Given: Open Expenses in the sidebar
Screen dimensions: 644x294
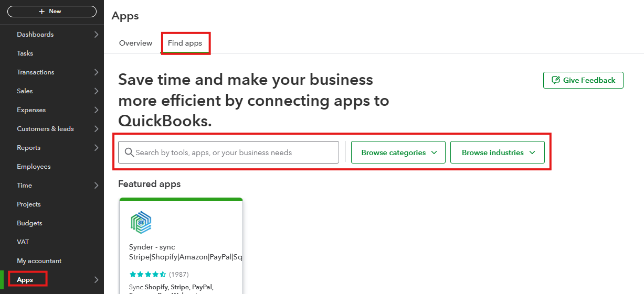Looking at the screenshot, I should point(31,110).
